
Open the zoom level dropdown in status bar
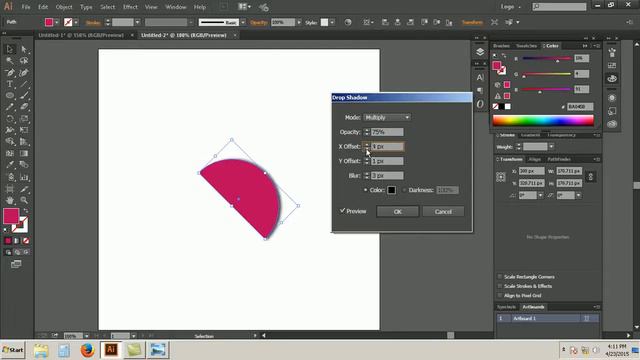point(86,336)
